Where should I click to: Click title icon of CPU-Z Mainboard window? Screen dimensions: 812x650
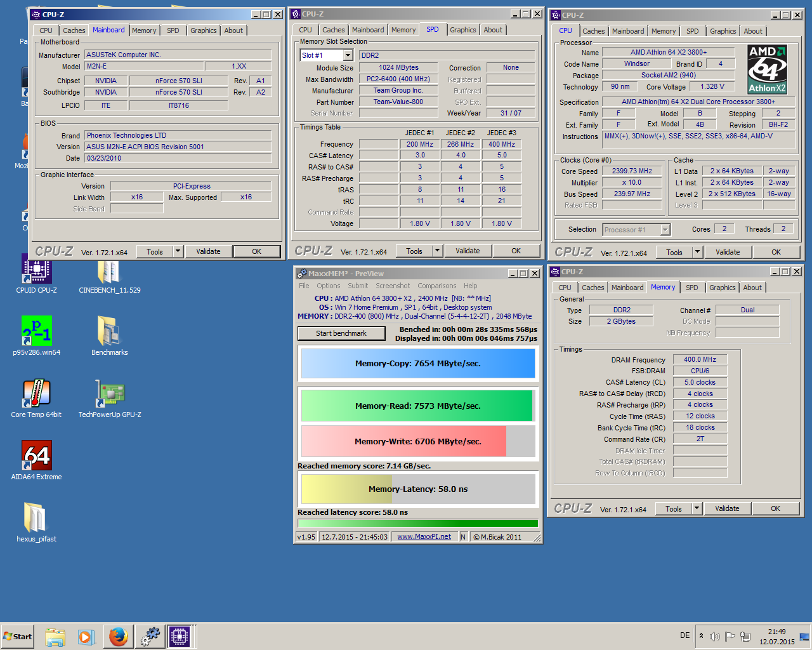[x=36, y=14]
